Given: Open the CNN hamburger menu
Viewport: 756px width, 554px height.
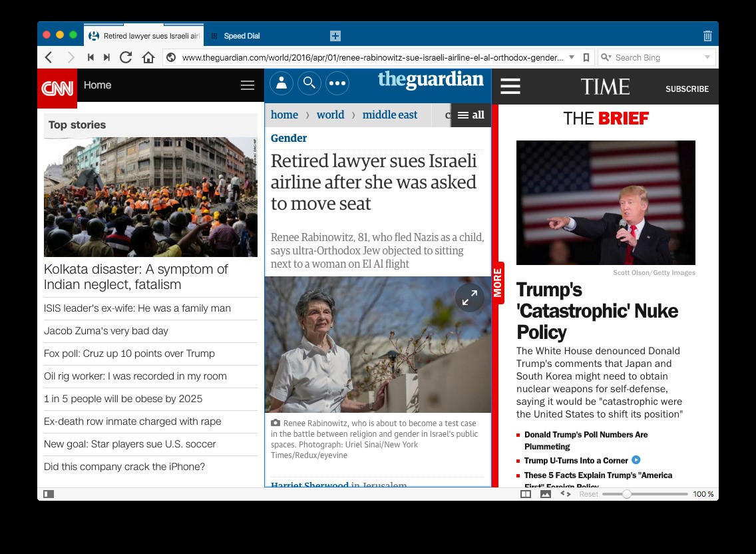Looking at the screenshot, I should pyautogui.click(x=248, y=85).
